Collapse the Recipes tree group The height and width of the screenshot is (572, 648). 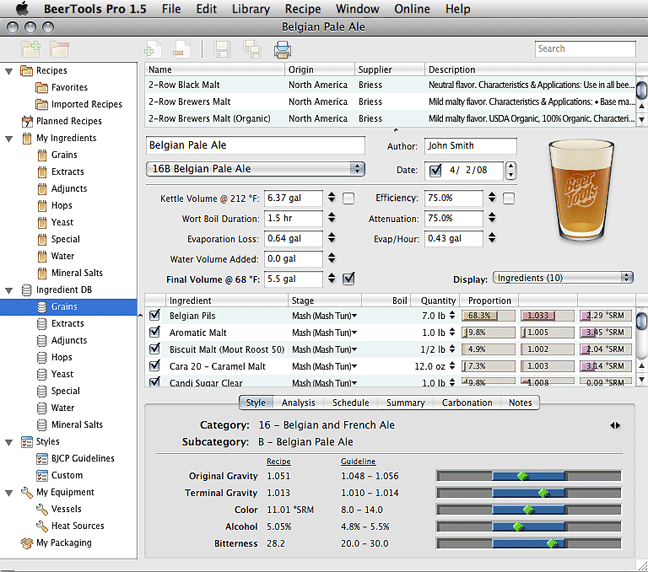[8, 71]
